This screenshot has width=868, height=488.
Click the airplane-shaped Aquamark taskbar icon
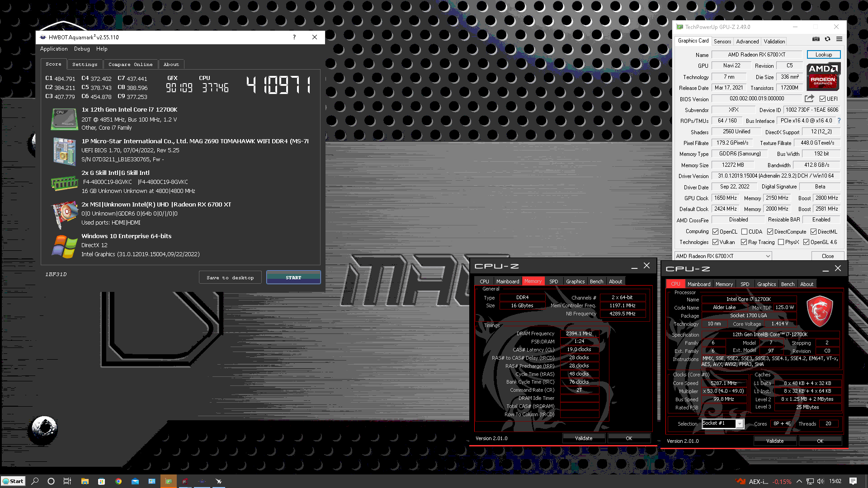point(218,481)
